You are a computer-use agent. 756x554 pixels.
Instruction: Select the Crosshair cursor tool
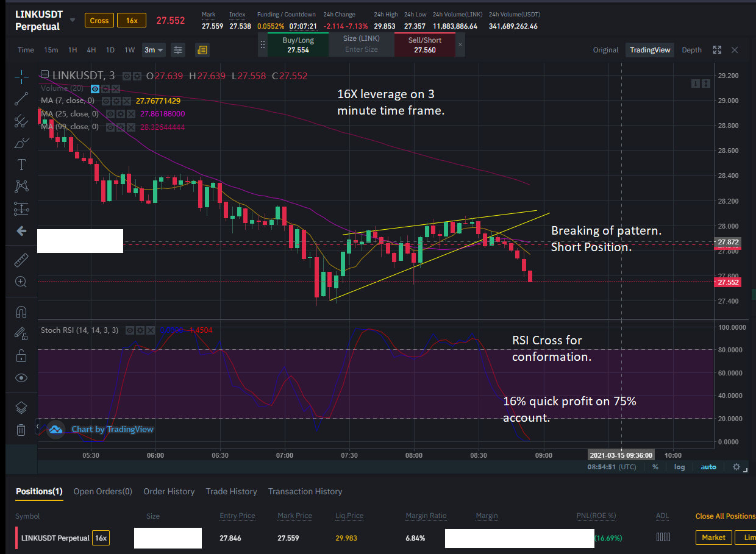[21, 77]
